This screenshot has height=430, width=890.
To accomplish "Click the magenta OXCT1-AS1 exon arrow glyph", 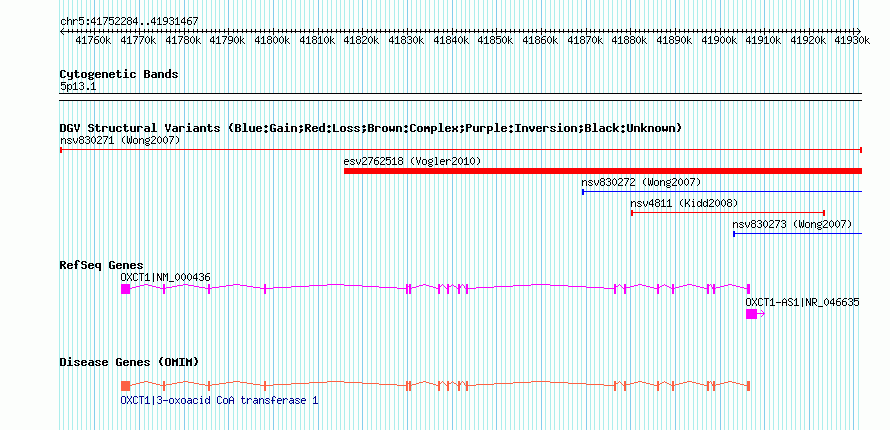I will [755, 314].
